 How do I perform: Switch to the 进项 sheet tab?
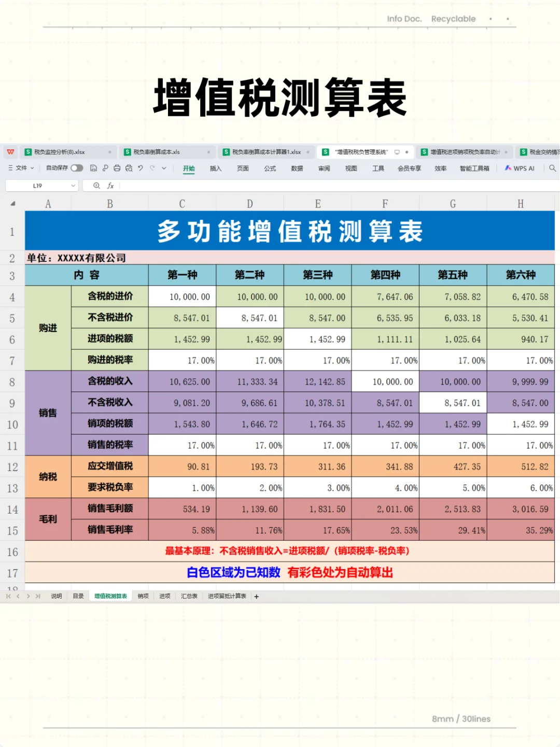tap(165, 597)
